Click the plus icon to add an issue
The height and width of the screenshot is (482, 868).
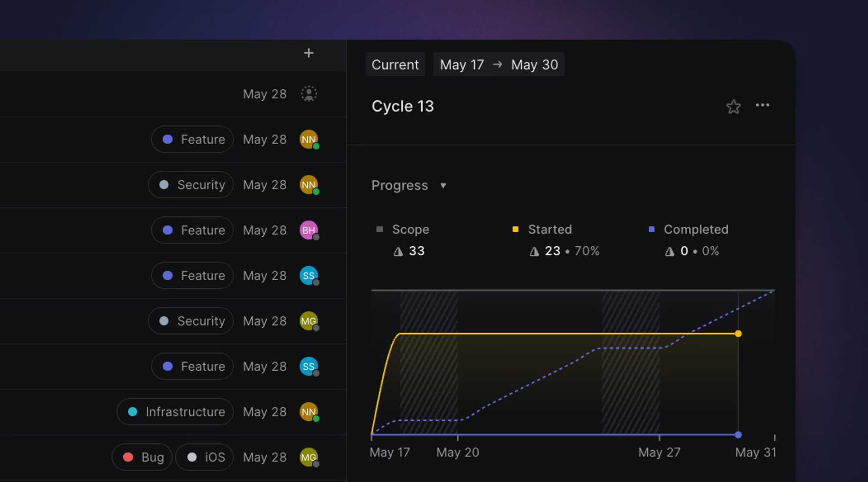[x=309, y=53]
